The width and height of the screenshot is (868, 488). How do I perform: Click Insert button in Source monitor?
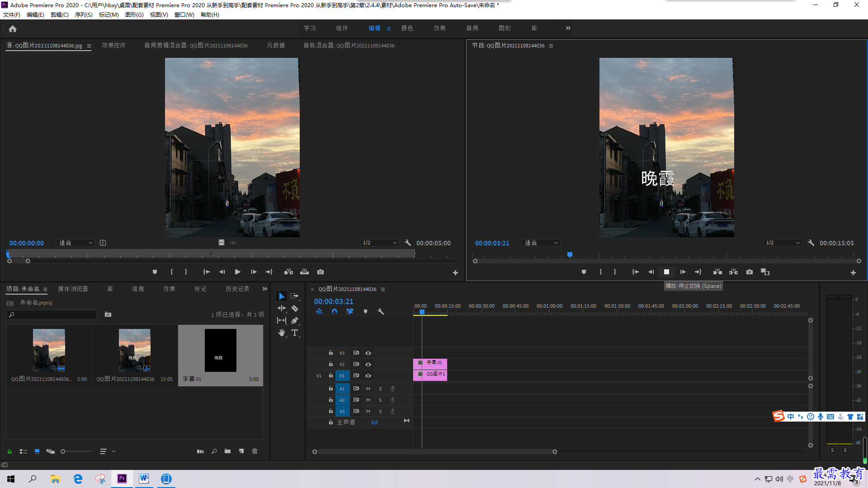click(x=288, y=272)
